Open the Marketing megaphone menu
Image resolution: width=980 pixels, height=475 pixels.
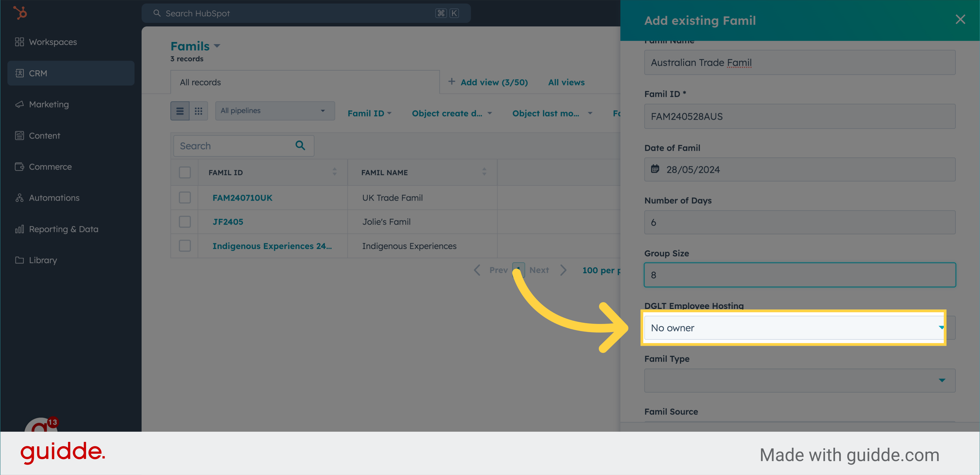point(49,104)
